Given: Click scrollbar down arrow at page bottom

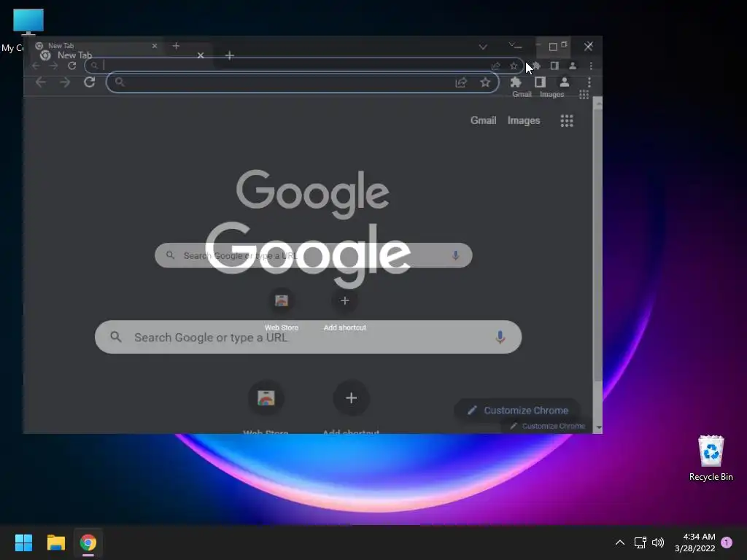Looking at the screenshot, I should click(598, 427).
